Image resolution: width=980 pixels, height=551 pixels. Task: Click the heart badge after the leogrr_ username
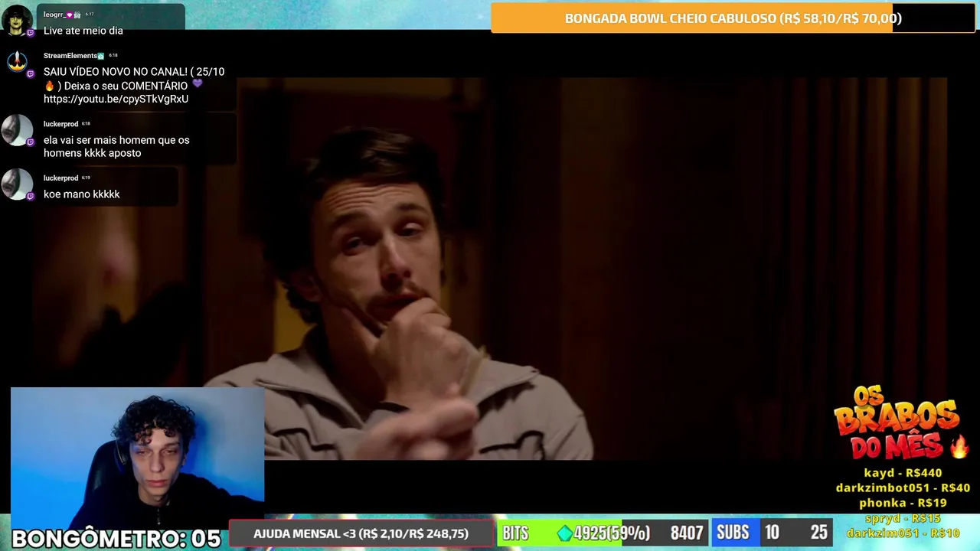tap(69, 15)
